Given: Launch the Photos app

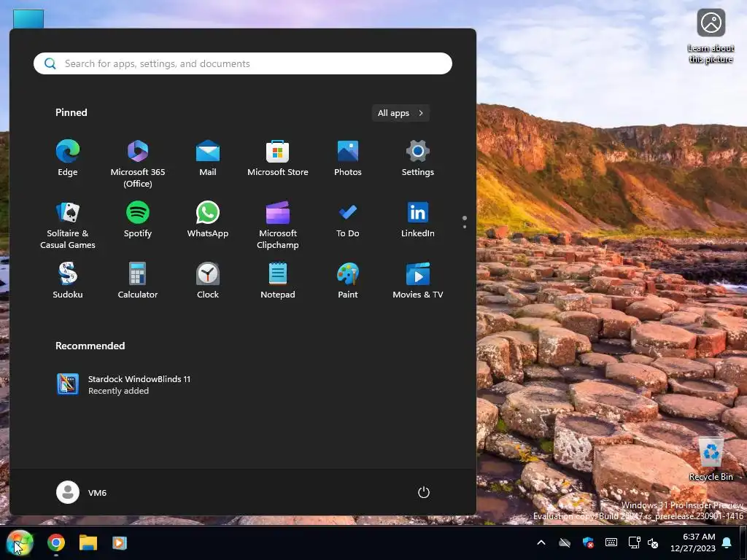Looking at the screenshot, I should point(348,158).
